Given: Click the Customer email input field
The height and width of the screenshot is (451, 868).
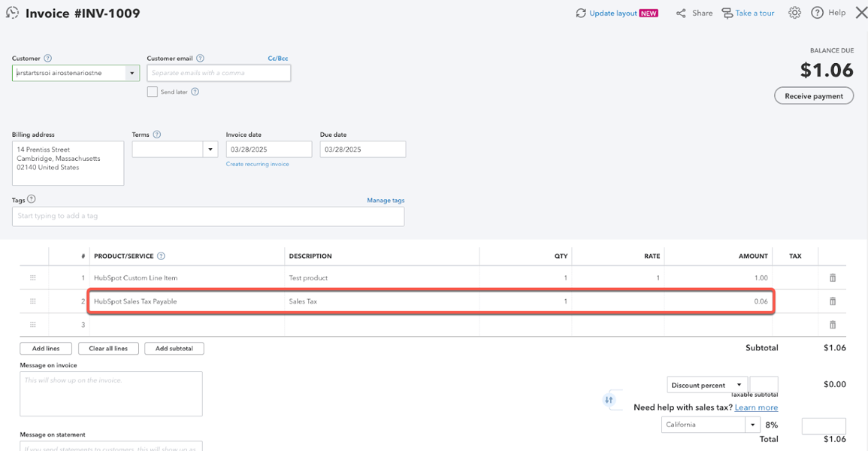Looking at the screenshot, I should pos(219,73).
